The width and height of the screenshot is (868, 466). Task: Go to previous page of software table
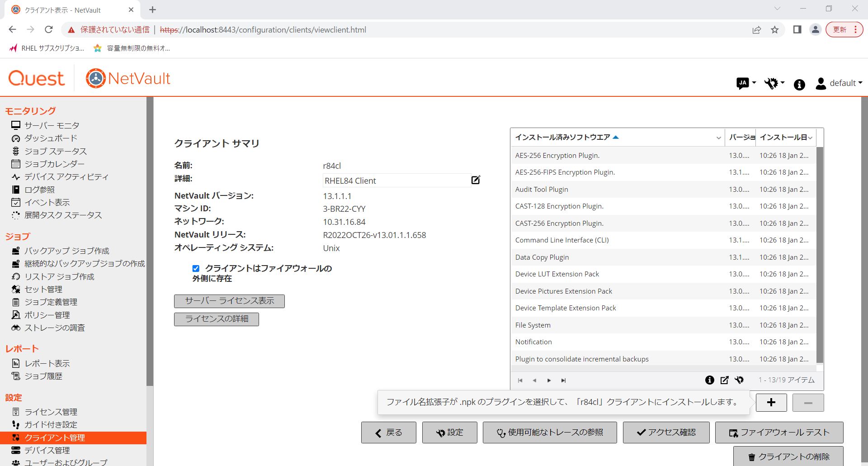(534, 380)
